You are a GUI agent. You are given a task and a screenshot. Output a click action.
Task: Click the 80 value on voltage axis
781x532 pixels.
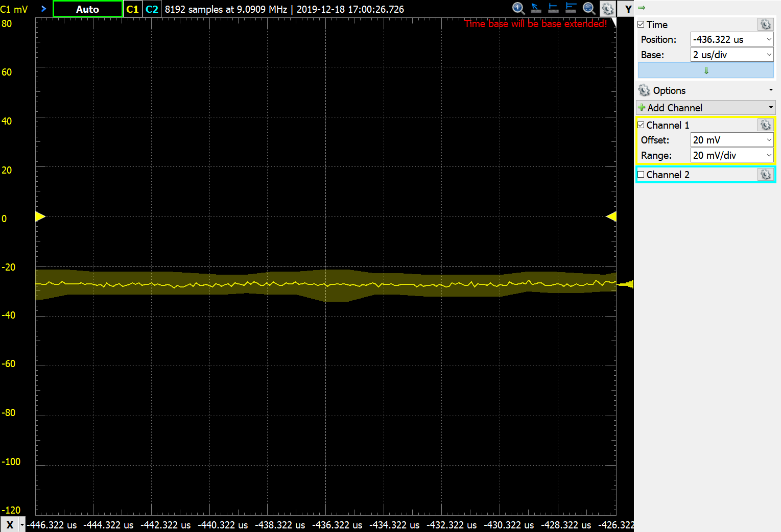7,23
